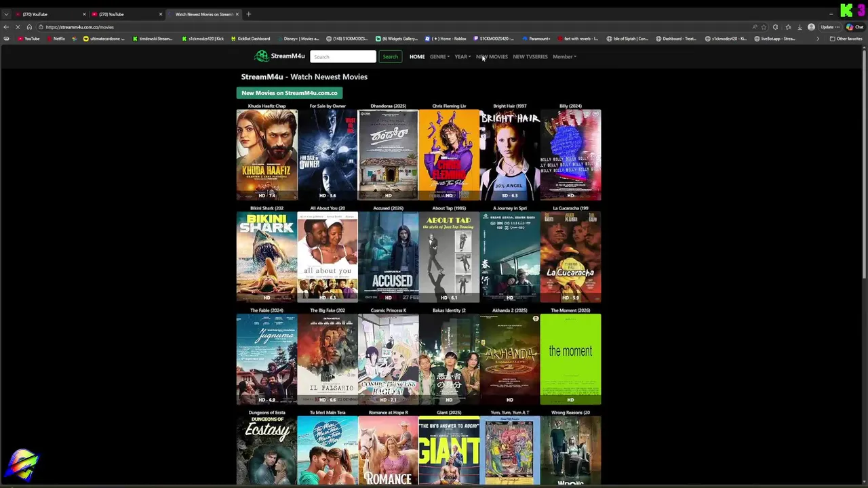The image size is (868, 488).
Task: Open the KickBot Dashboard bookmark
Action: [x=250, y=39]
